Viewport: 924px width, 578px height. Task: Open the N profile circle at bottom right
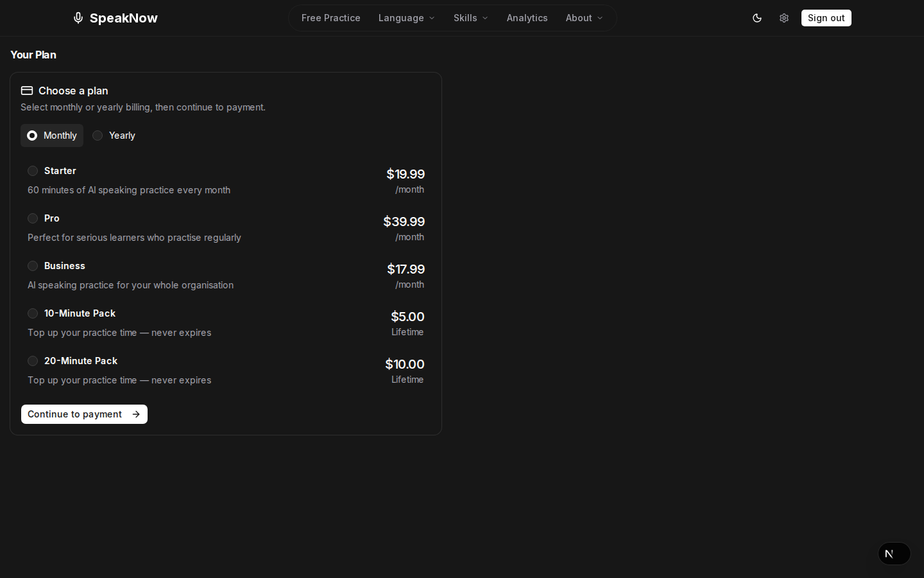(894, 554)
